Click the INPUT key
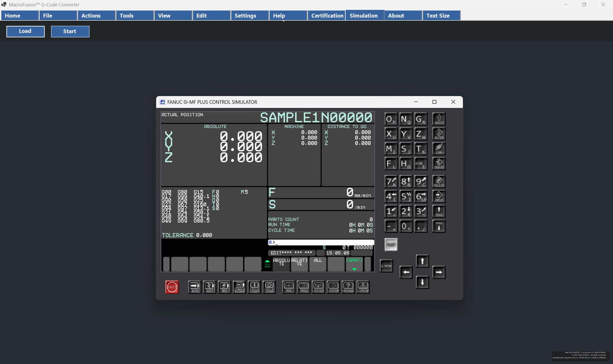 pos(439,196)
